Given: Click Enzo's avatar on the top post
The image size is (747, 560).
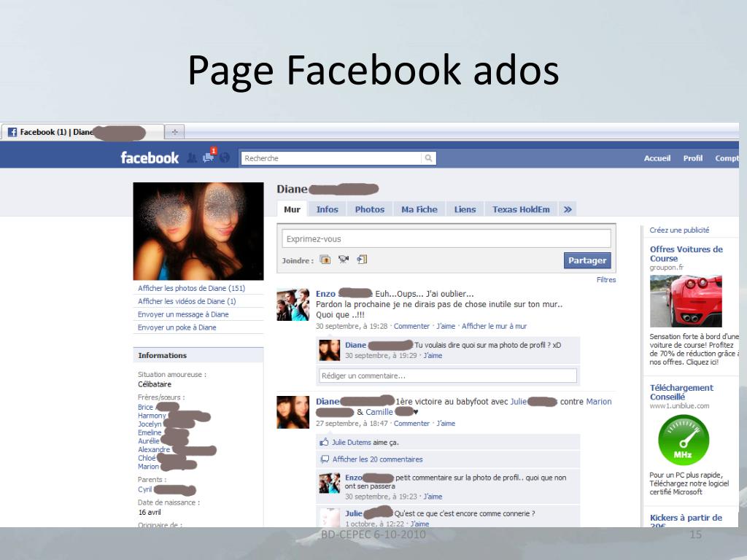Looking at the screenshot, I should coord(293,304).
